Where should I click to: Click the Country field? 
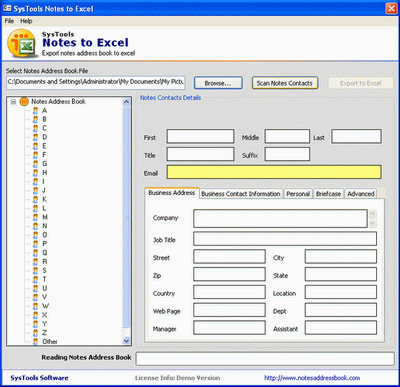point(229,292)
